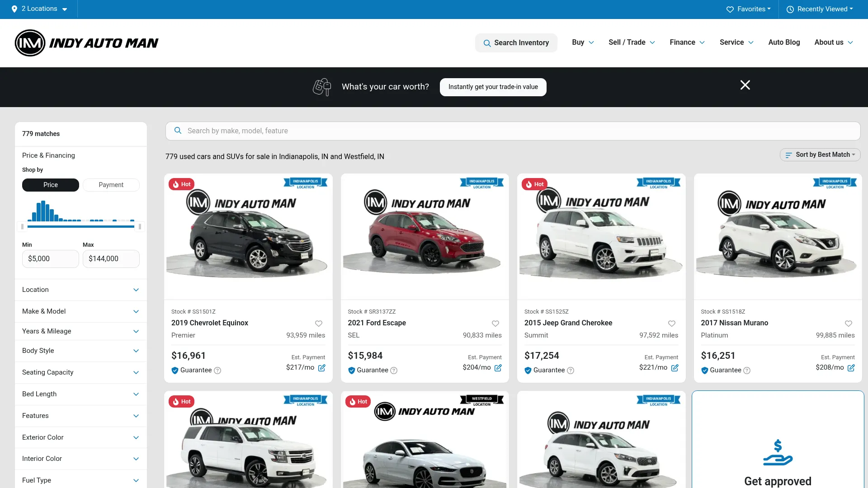Favorite the 2021 Ford Escape
The width and height of the screenshot is (868, 488).
(x=495, y=324)
